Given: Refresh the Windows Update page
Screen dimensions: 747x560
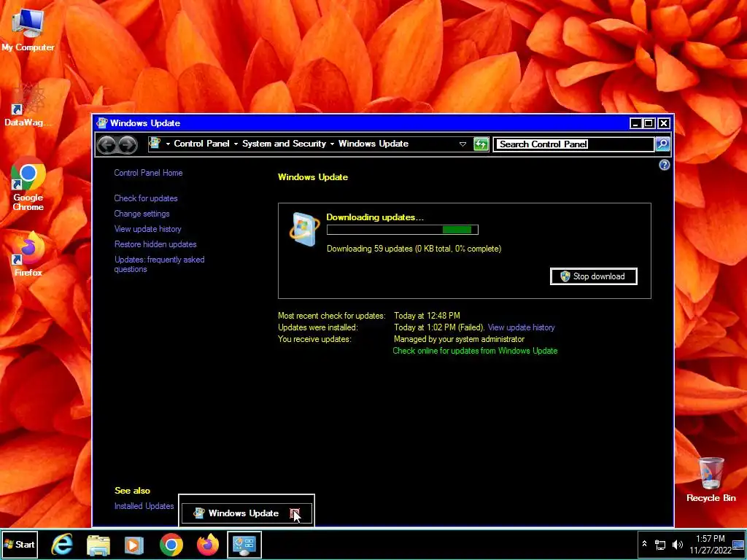Looking at the screenshot, I should click(x=481, y=144).
